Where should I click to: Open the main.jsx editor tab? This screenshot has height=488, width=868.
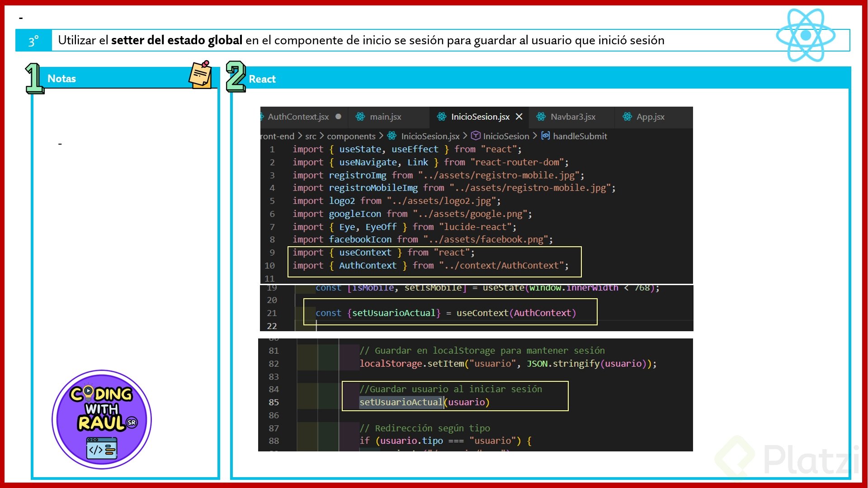pos(385,117)
